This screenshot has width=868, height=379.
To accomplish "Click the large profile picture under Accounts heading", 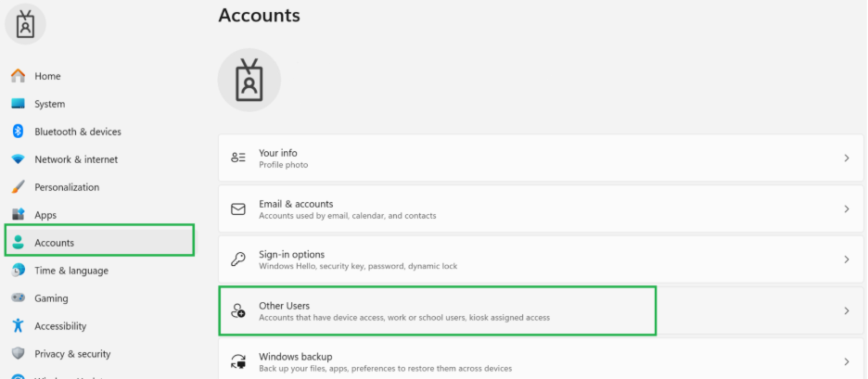I will tap(249, 81).
